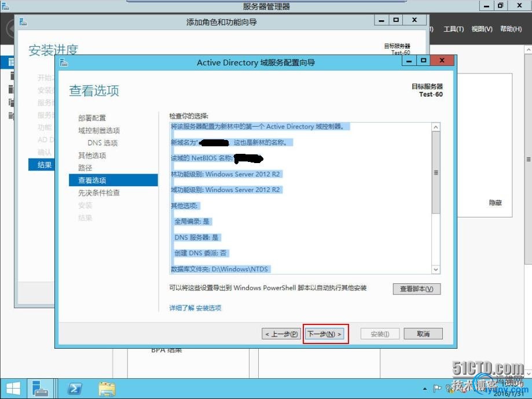532x399 pixels.
Task: Select DNS 选项 step
Action: [x=102, y=143]
